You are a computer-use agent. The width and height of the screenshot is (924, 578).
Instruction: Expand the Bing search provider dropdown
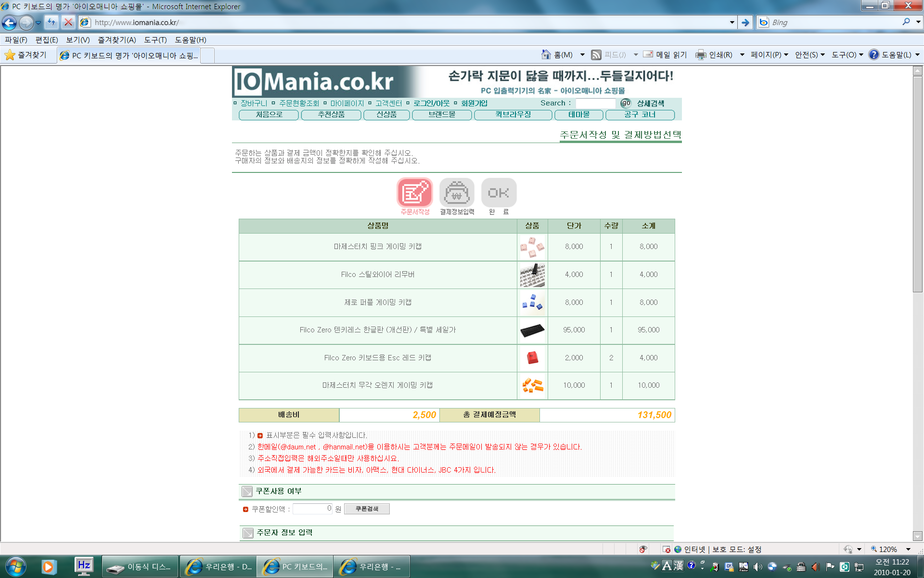[918, 22]
